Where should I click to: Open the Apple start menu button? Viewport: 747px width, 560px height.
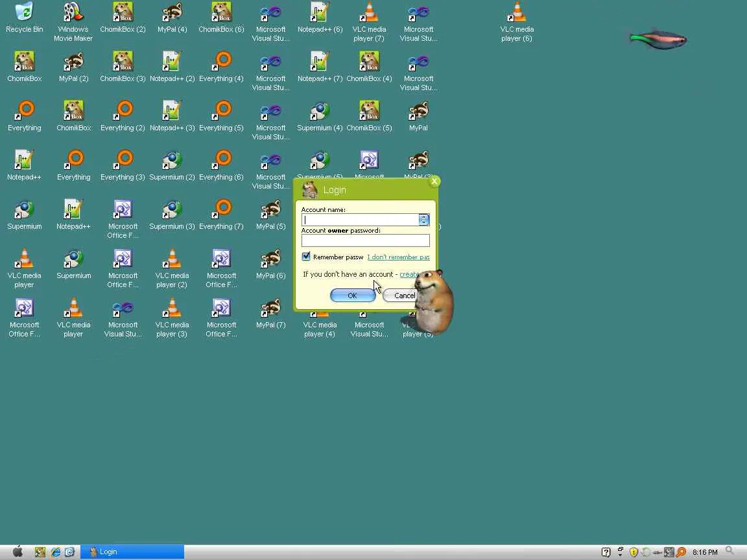point(18,552)
